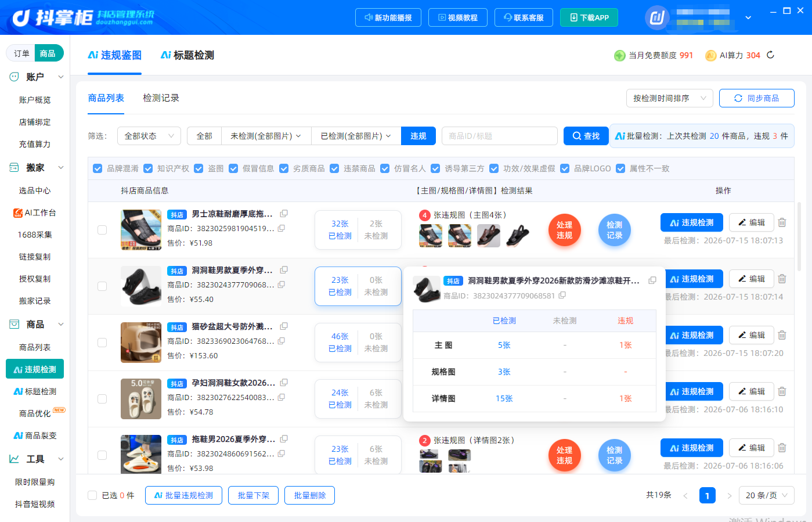This screenshot has height=522, width=812.
Task: Expand the 未检测(全部图片) dropdown
Action: (x=266, y=136)
